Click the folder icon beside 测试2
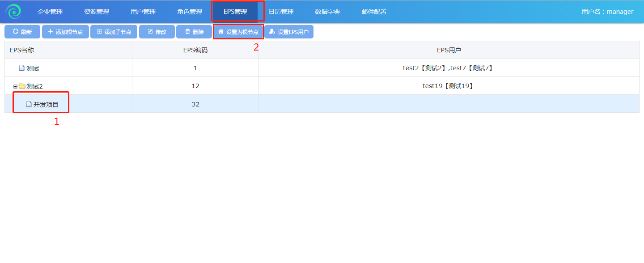The height and width of the screenshot is (263, 644). pos(22,86)
